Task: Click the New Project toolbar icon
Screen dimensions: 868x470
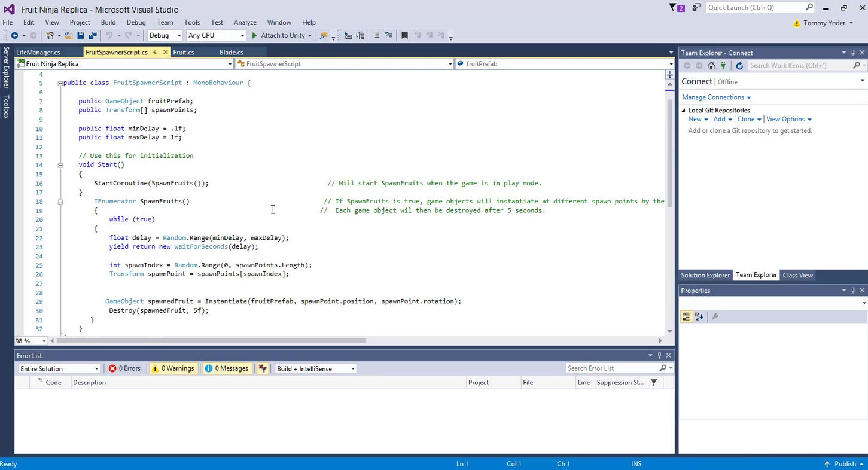Action: coord(50,35)
